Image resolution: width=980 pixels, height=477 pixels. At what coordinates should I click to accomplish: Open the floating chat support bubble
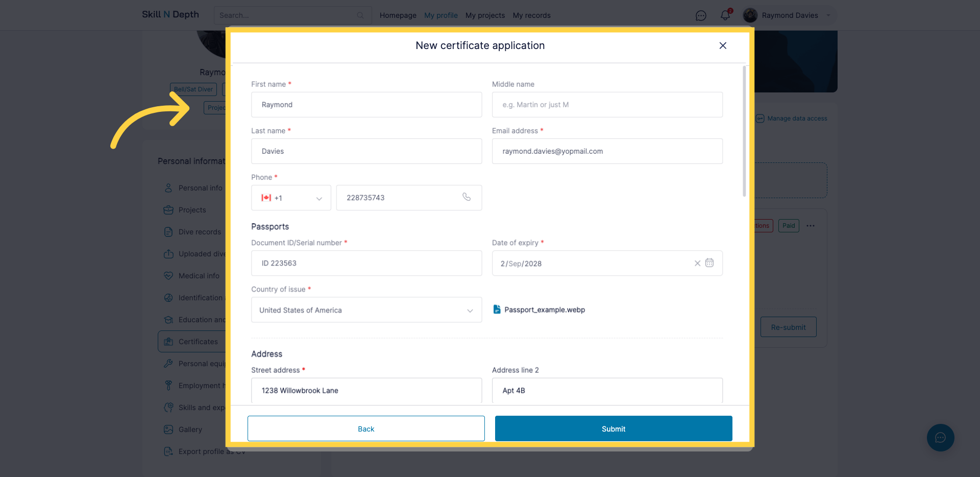(x=940, y=438)
